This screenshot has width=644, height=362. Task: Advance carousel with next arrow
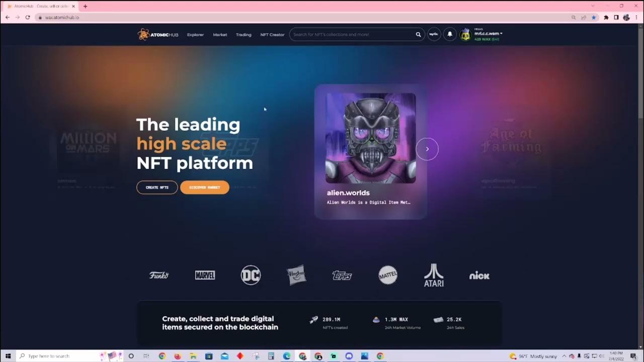click(427, 149)
